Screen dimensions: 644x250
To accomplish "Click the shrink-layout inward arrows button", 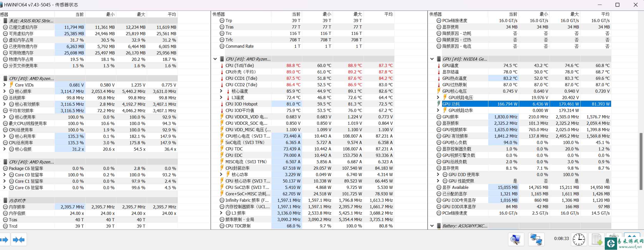I will click(x=19, y=240).
